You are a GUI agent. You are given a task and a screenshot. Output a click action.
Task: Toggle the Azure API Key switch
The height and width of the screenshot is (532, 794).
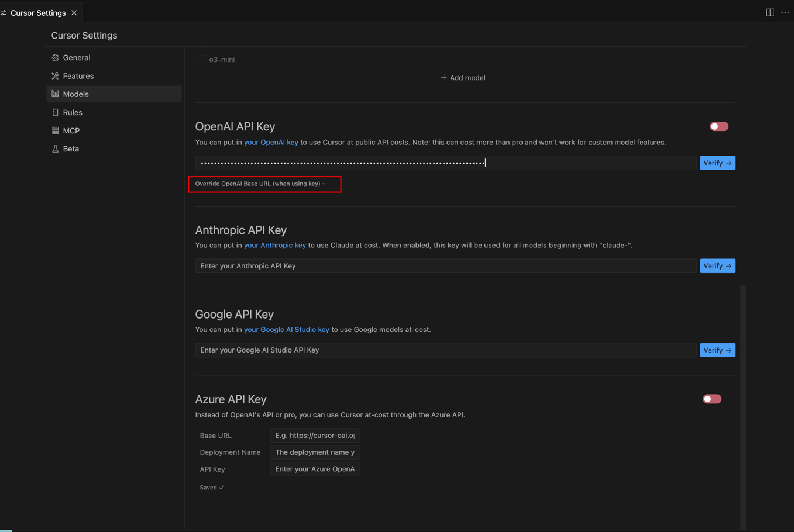click(712, 399)
